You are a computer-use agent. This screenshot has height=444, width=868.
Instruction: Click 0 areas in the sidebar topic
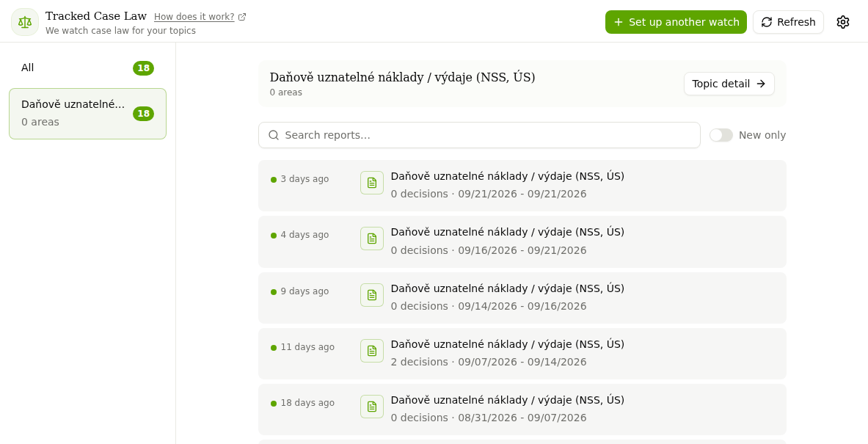pos(40,122)
